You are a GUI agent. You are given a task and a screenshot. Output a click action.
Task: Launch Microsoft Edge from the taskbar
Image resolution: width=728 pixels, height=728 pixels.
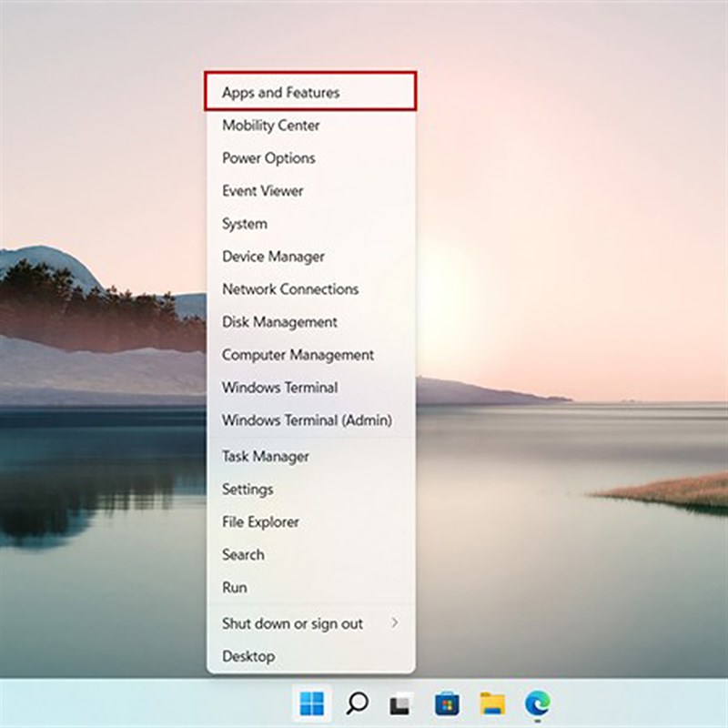537,703
